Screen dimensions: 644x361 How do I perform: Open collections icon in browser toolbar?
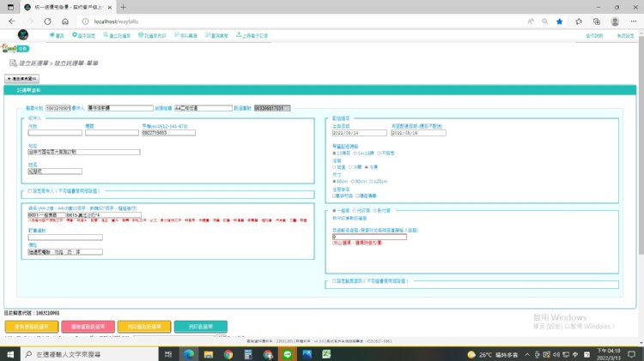point(597,21)
